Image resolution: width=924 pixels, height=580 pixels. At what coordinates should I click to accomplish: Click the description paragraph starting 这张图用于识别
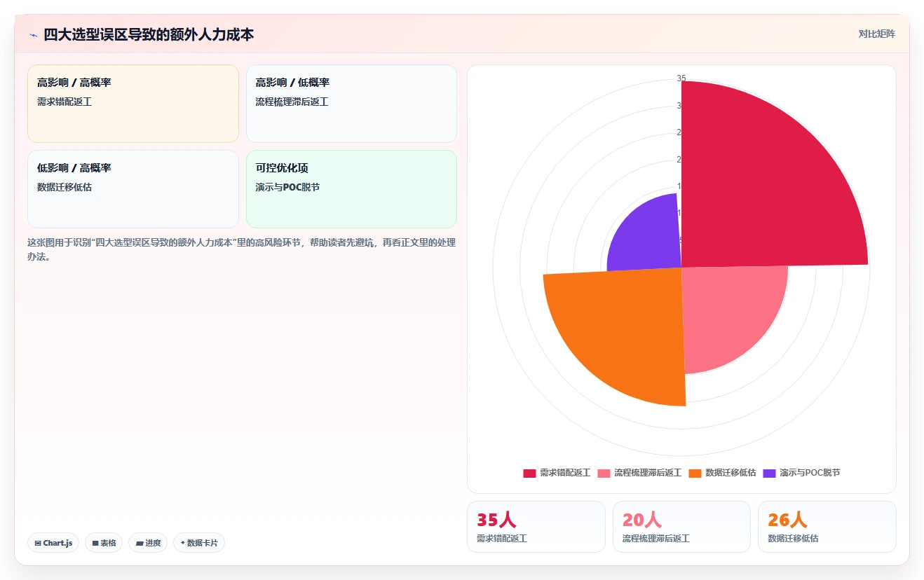pos(242,249)
